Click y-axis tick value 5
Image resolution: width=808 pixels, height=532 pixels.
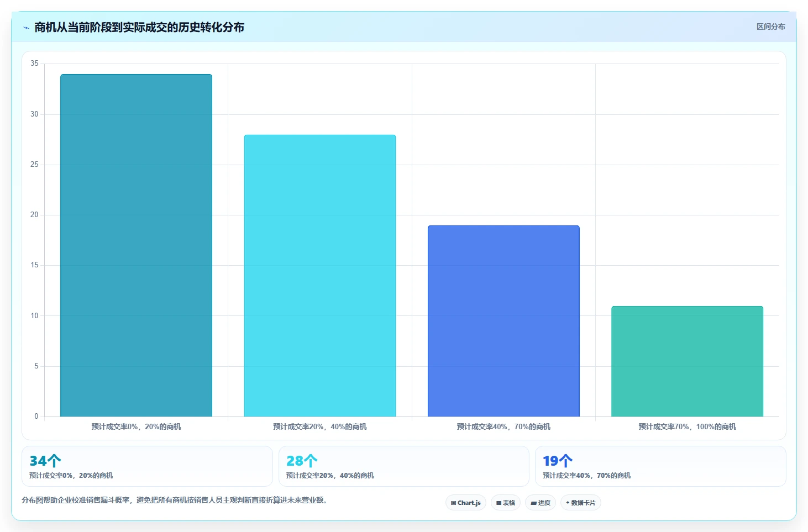point(36,366)
